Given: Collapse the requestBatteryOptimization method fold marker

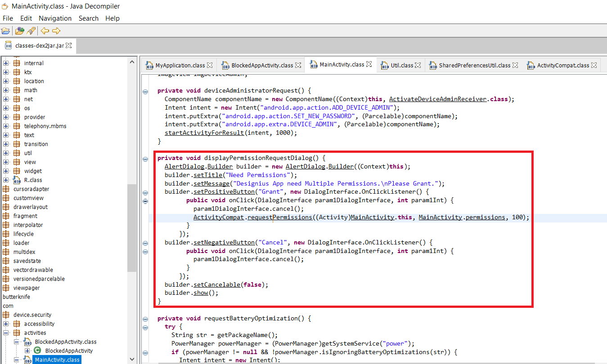Looking at the screenshot, I should click(x=145, y=319).
